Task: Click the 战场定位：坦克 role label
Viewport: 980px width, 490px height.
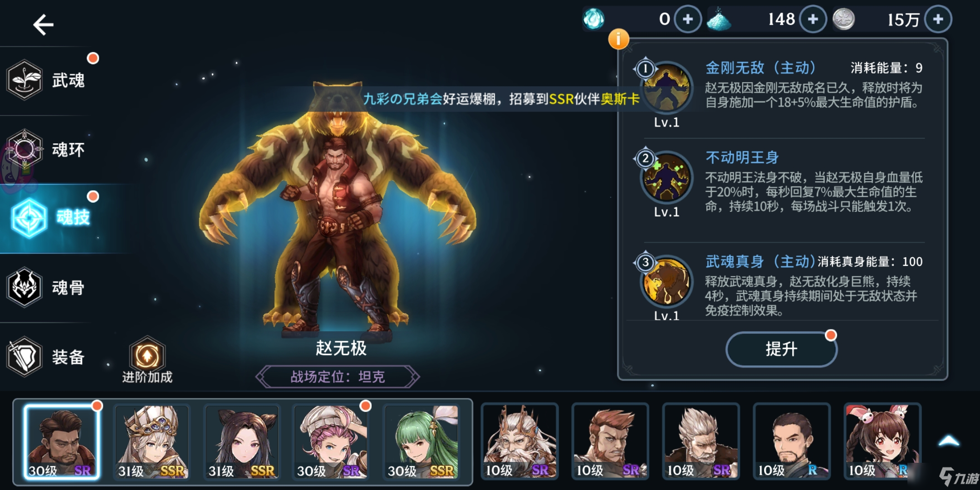Action: [338, 377]
